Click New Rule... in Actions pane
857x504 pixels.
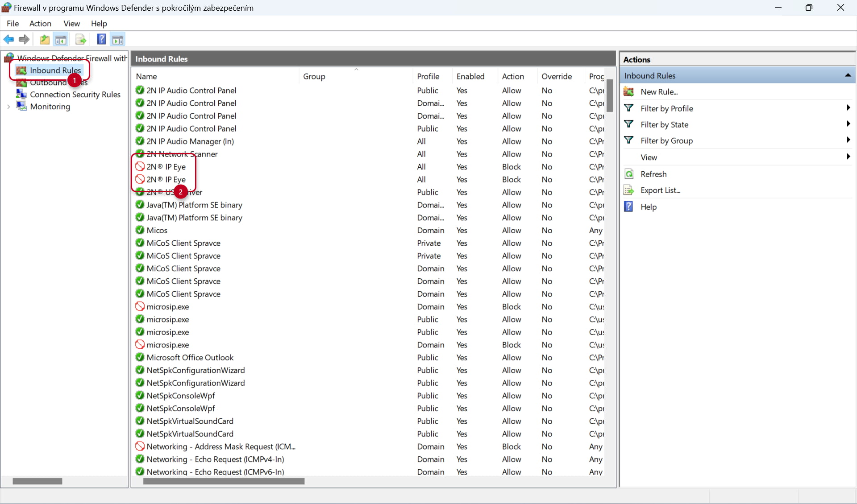coord(659,92)
